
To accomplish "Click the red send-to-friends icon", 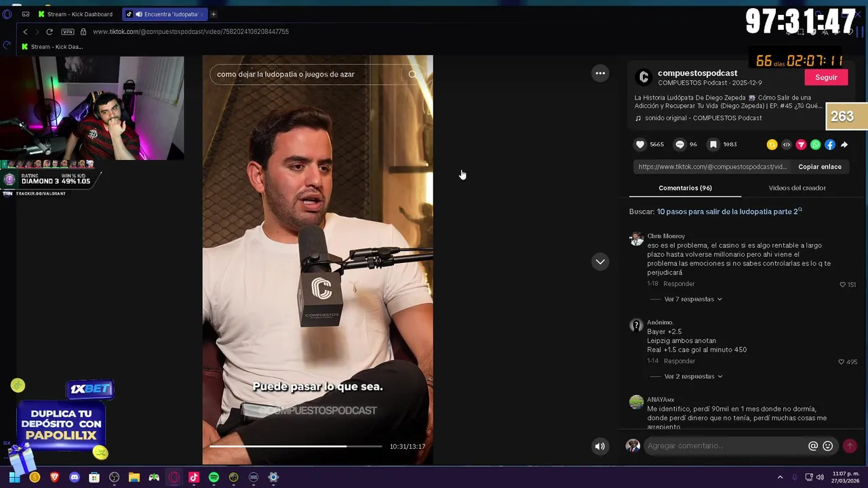I will (x=801, y=144).
